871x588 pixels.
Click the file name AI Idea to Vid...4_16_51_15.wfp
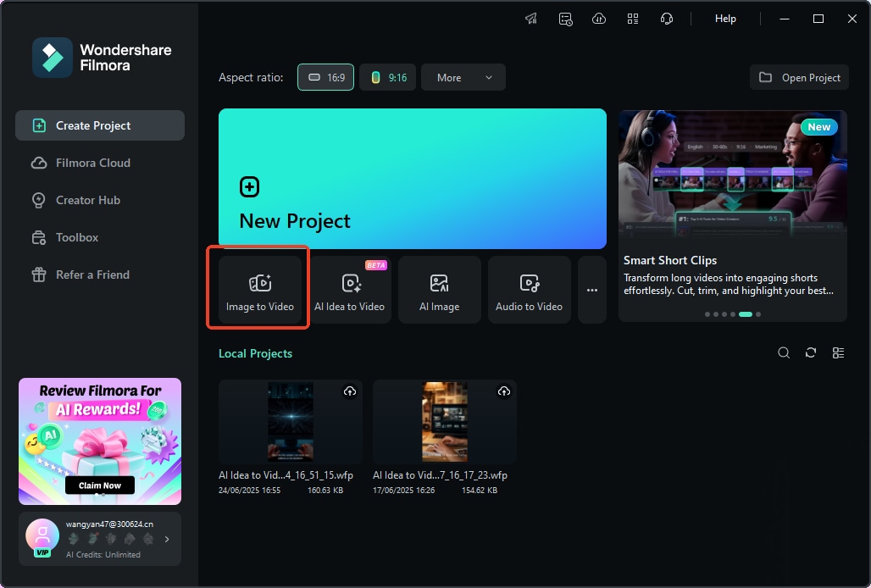(286, 475)
